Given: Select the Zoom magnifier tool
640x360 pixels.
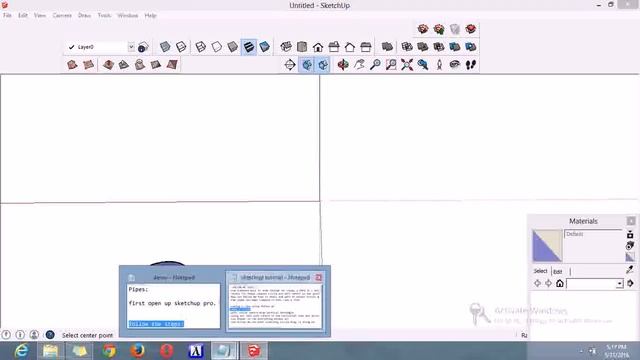Looking at the screenshot, I should pyautogui.click(x=375, y=64).
